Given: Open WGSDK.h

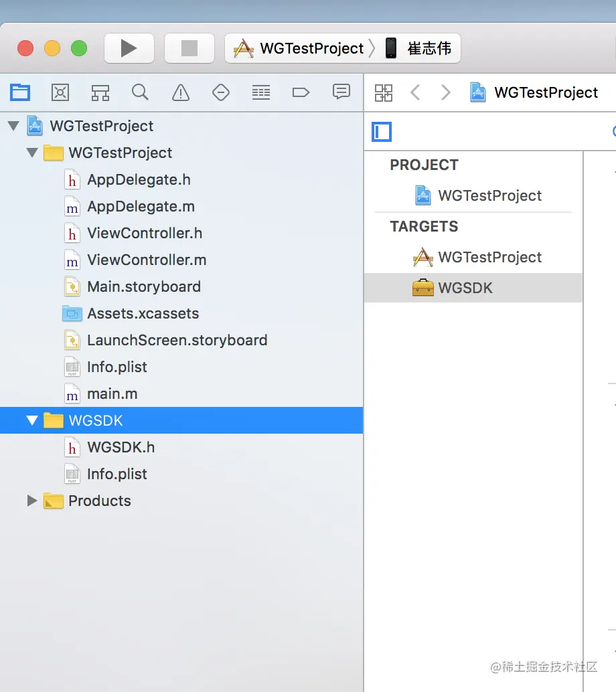Looking at the screenshot, I should coord(181,447).
